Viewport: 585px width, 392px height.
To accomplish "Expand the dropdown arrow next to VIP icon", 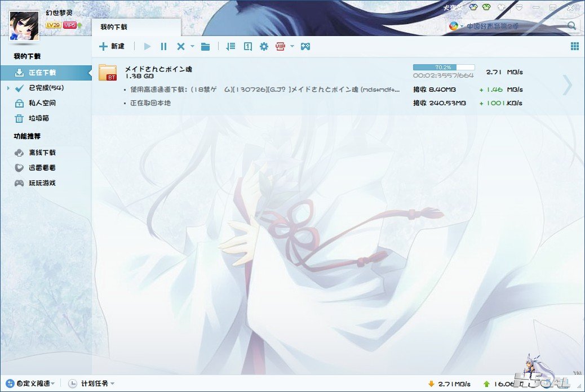I will (292, 46).
